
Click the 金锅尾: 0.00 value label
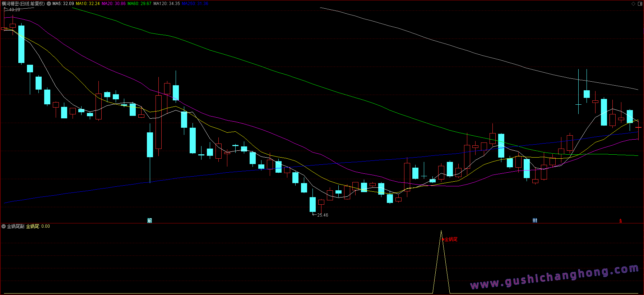tap(38, 226)
